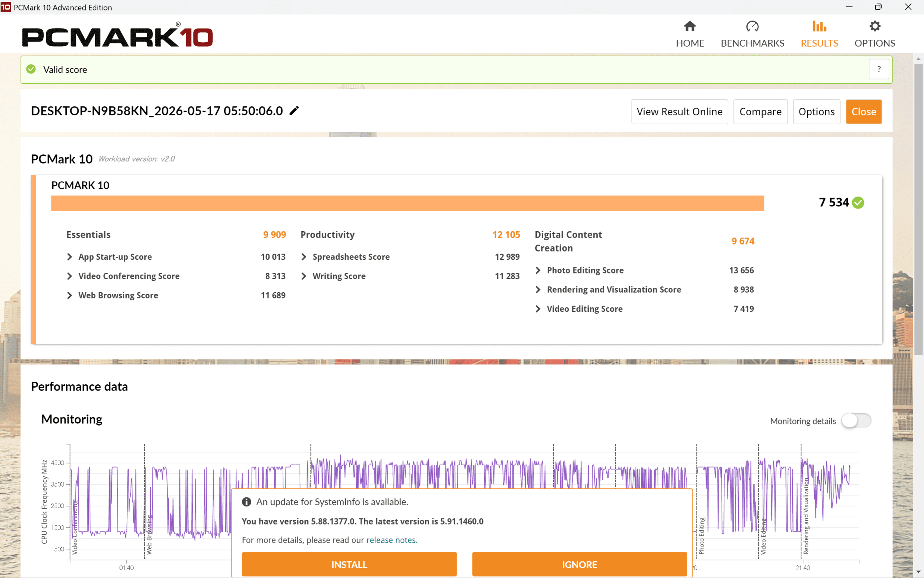Click the Video Conferencing value 8 313
The width and height of the screenshot is (924, 578).
(x=275, y=276)
